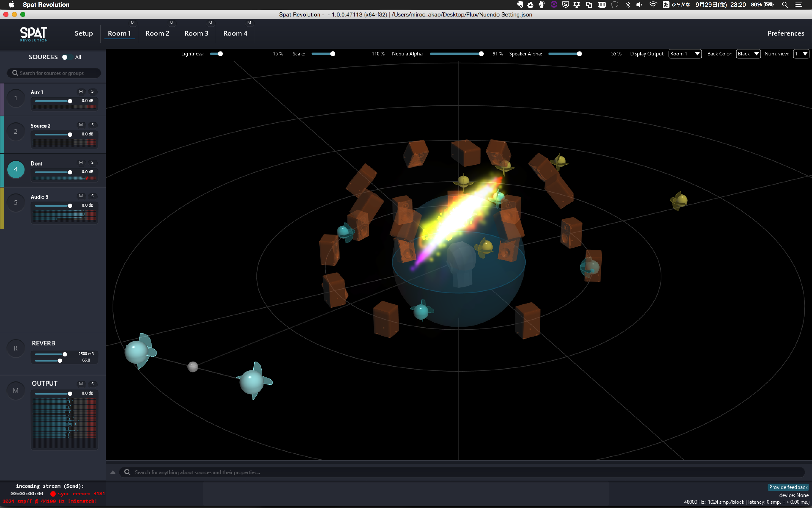This screenshot has width=812, height=508.
Task: Switch to the Room 4 tab
Action: pyautogui.click(x=235, y=33)
